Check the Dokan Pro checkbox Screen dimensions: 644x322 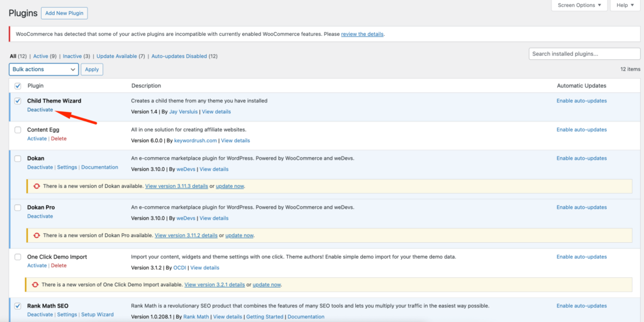(x=18, y=208)
